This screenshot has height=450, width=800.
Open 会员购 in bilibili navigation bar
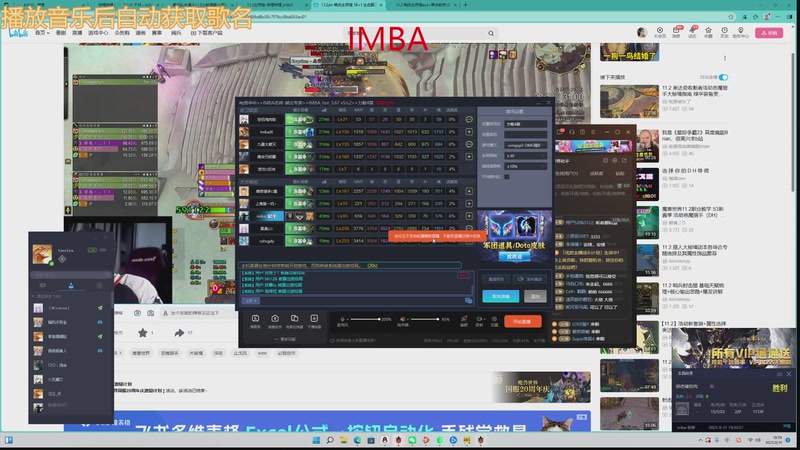(x=122, y=33)
